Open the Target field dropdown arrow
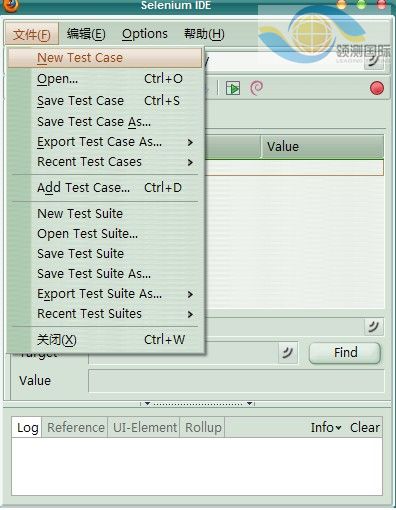 pyautogui.click(x=288, y=352)
